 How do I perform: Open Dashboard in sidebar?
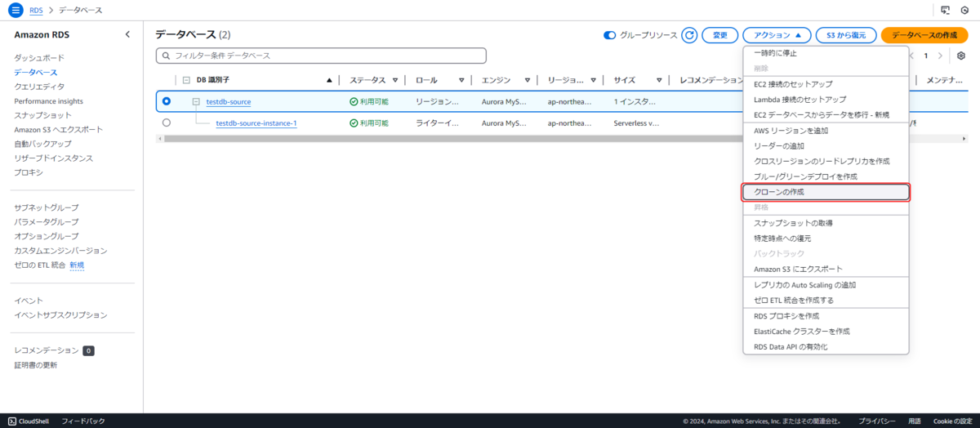tap(38, 58)
